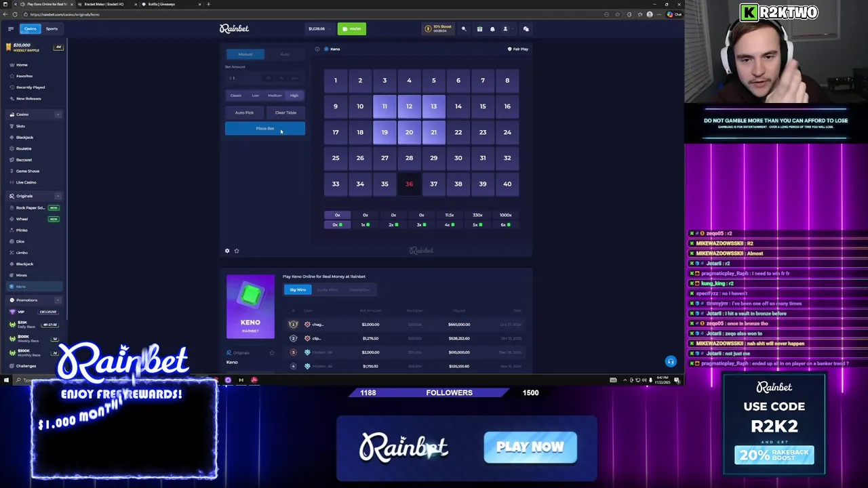Click star beside Originals under Keno thumbnail
Viewport: 868px width, 488px height.
pos(272,353)
